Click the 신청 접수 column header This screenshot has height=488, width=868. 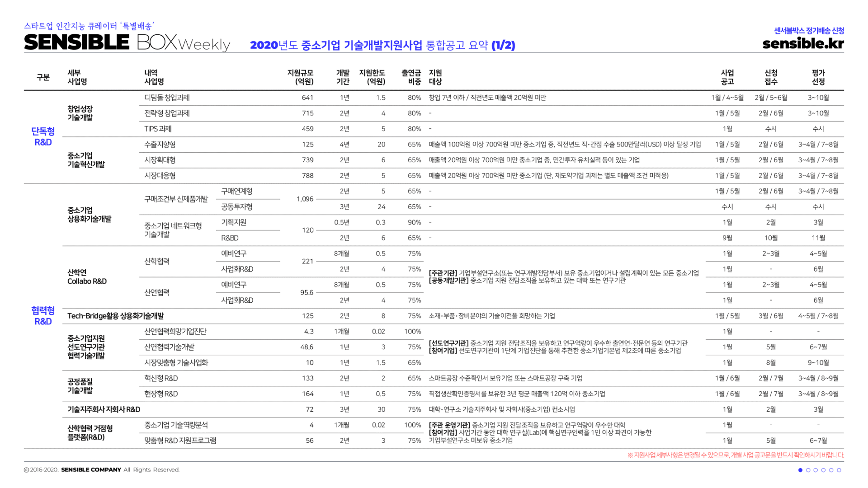tap(771, 77)
